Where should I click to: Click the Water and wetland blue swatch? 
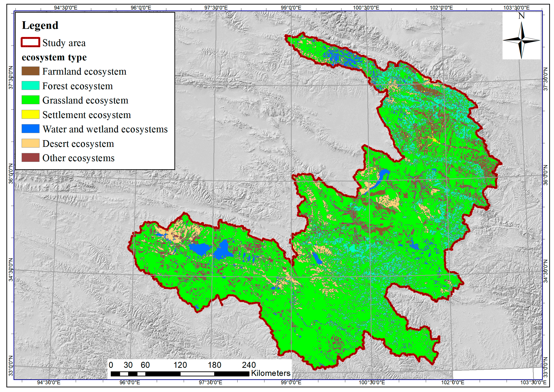pos(30,129)
